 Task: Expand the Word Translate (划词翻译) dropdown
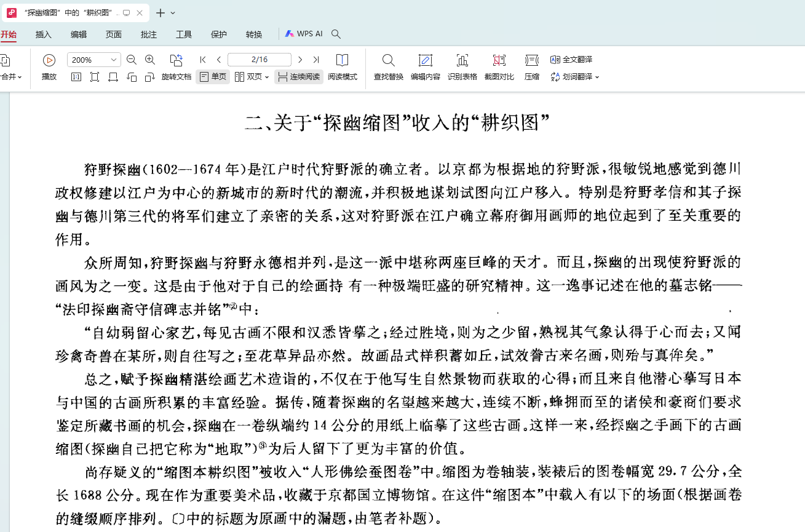click(597, 77)
